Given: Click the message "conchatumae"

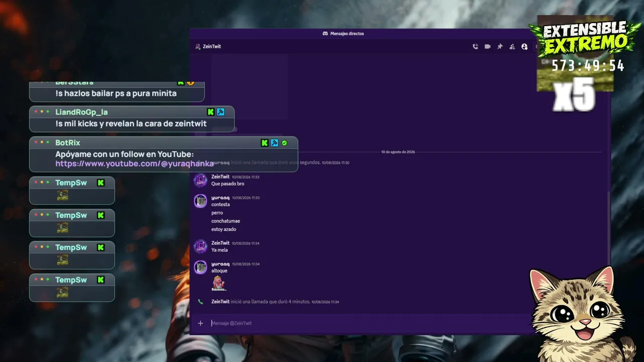Looking at the screenshot, I should pyautogui.click(x=225, y=221).
